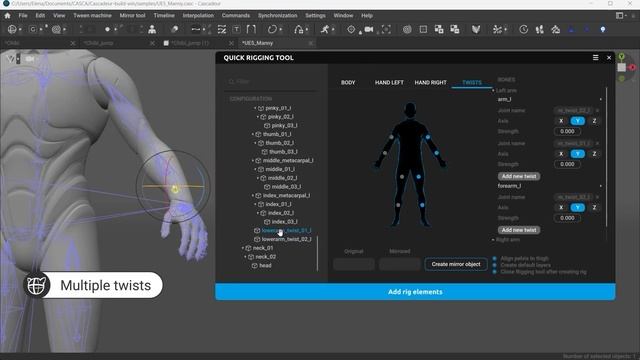
Task: Click Add new twist under forearm_l
Action: (x=519, y=230)
